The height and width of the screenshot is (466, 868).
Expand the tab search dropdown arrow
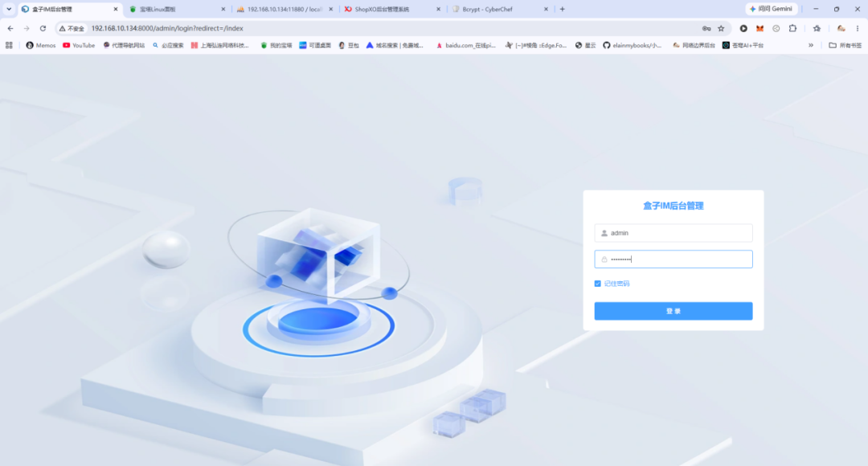click(x=9, y=9)
